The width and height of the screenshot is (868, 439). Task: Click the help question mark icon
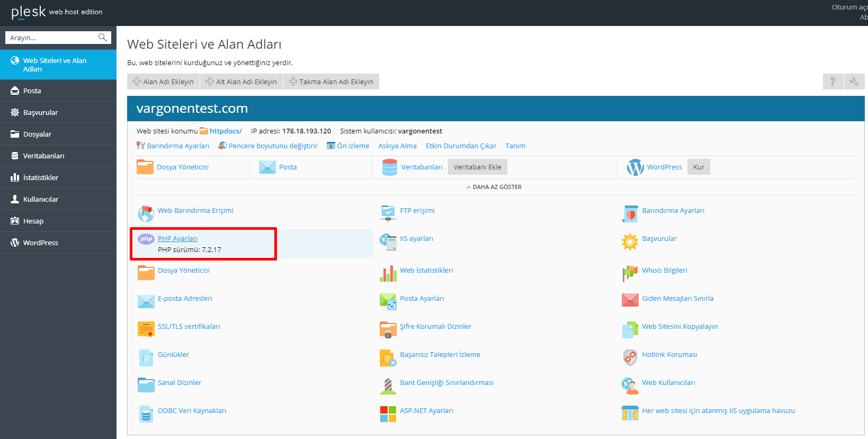point(833,82)
